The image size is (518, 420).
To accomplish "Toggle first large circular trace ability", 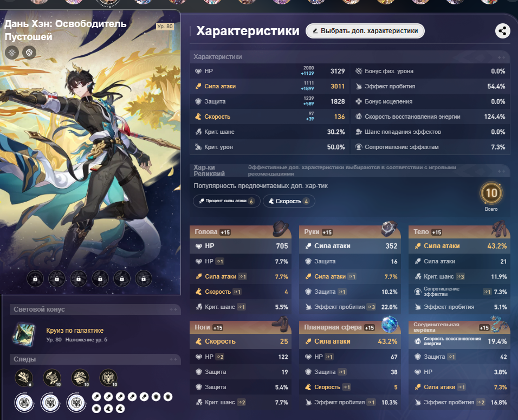I will coord(24,403).
